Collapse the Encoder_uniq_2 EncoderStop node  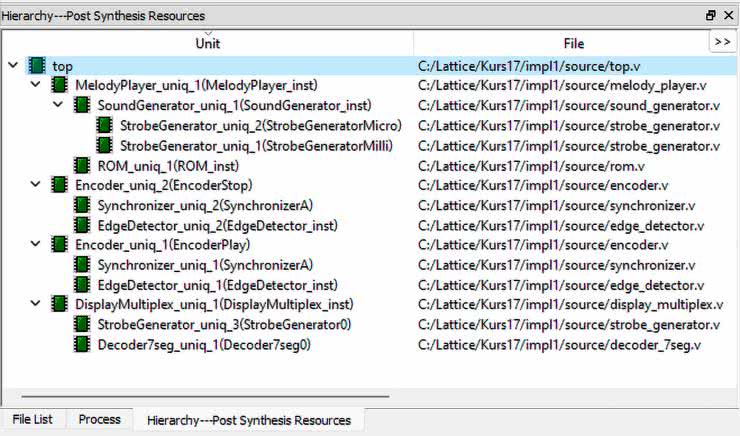35,185
